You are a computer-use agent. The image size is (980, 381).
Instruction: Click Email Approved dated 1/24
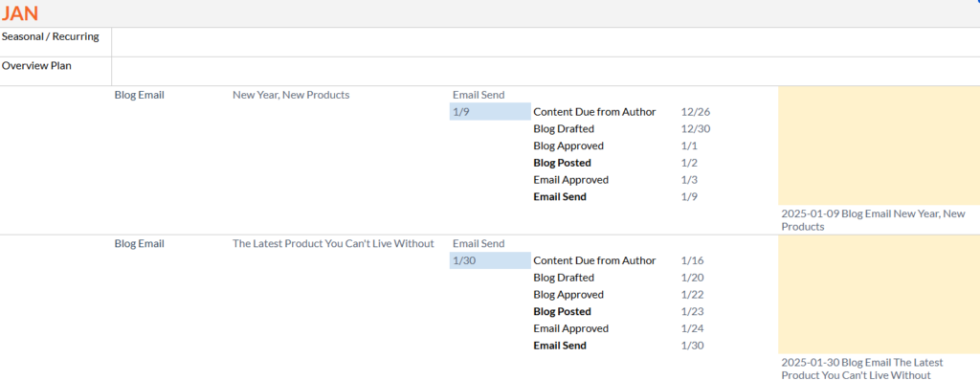(x=570, y=328)
